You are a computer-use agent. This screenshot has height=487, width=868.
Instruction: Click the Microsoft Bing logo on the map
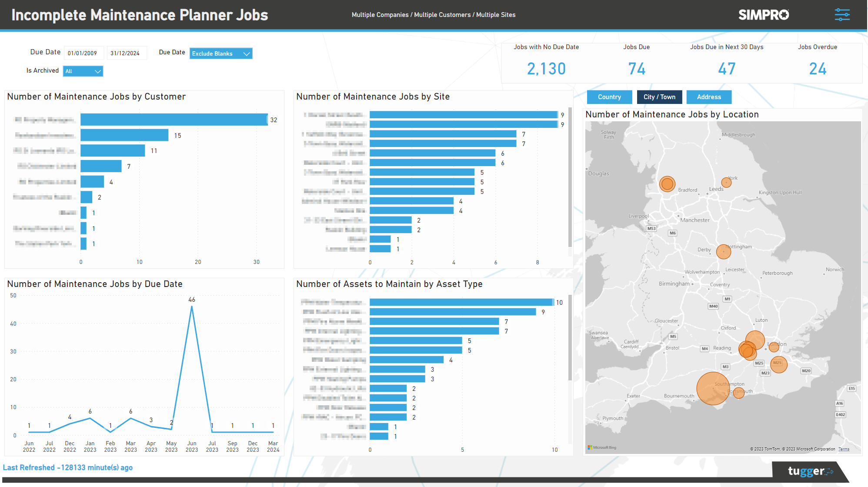(602, 447)
